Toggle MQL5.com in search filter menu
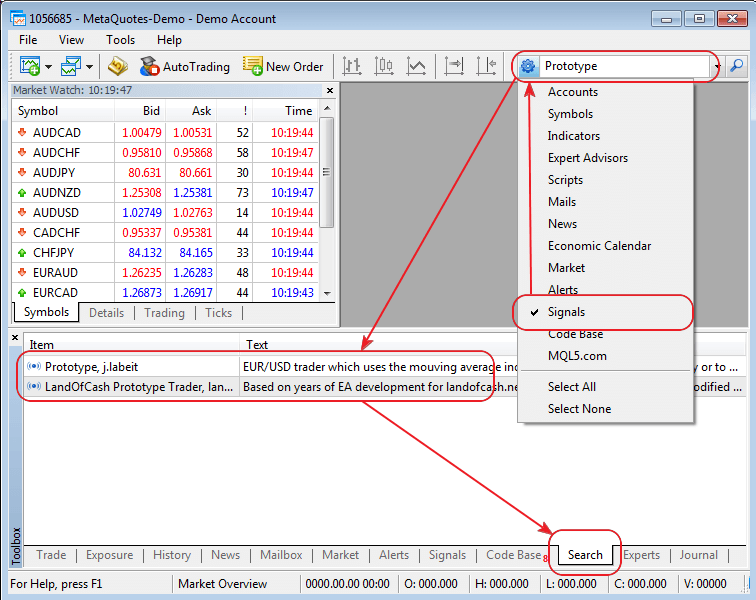 [x=606, y=356]
